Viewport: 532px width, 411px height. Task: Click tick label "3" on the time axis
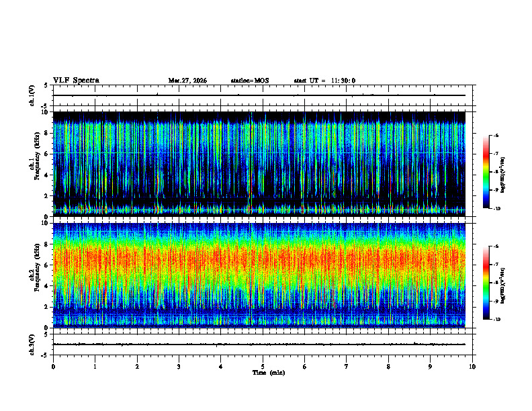[179, 367]
